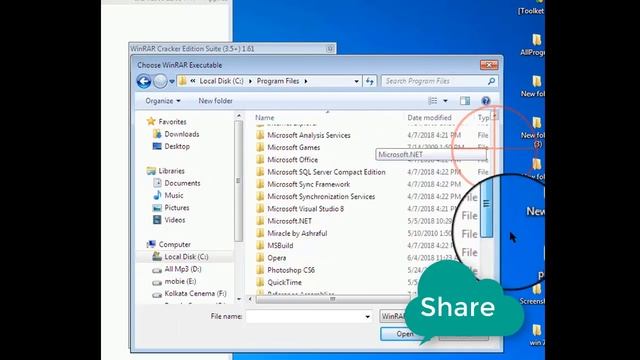Screen dimensions: 640x360
Task: Sort by the Name column header
Action: click(x=264, y=118)
